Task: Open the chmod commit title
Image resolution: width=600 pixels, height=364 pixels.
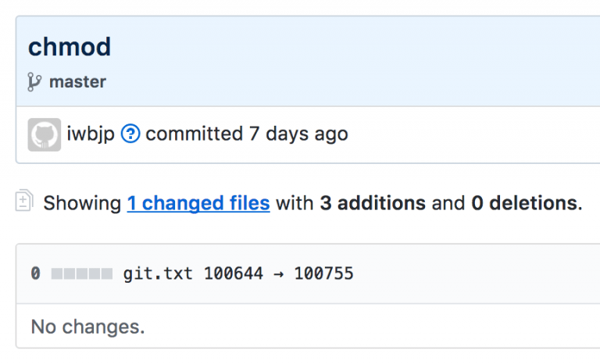Action: (x=70, y=47)
